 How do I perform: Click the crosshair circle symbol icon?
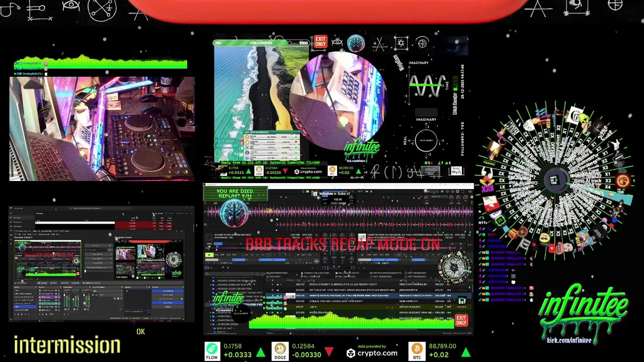click(422, 43)
